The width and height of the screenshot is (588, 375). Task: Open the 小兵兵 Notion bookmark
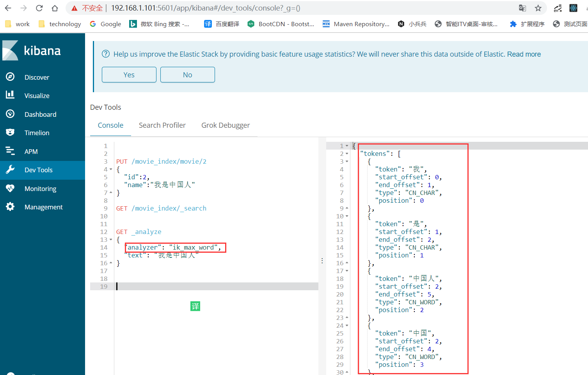412,24
